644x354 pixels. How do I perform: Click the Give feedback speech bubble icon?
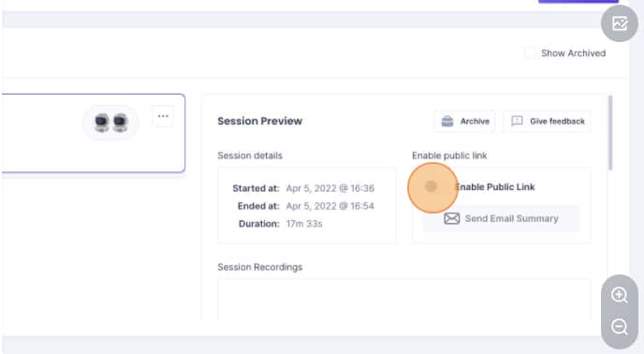click(517, 122)
